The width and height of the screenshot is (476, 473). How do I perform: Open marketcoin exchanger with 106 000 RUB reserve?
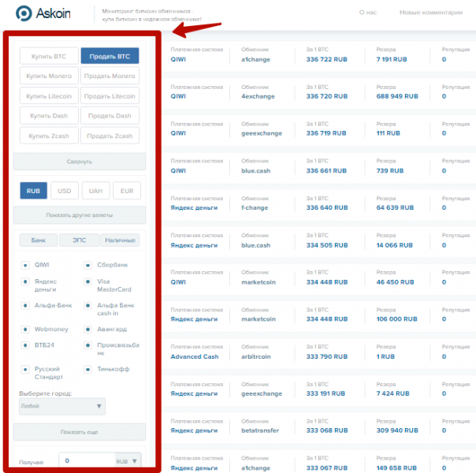point(258,319)
